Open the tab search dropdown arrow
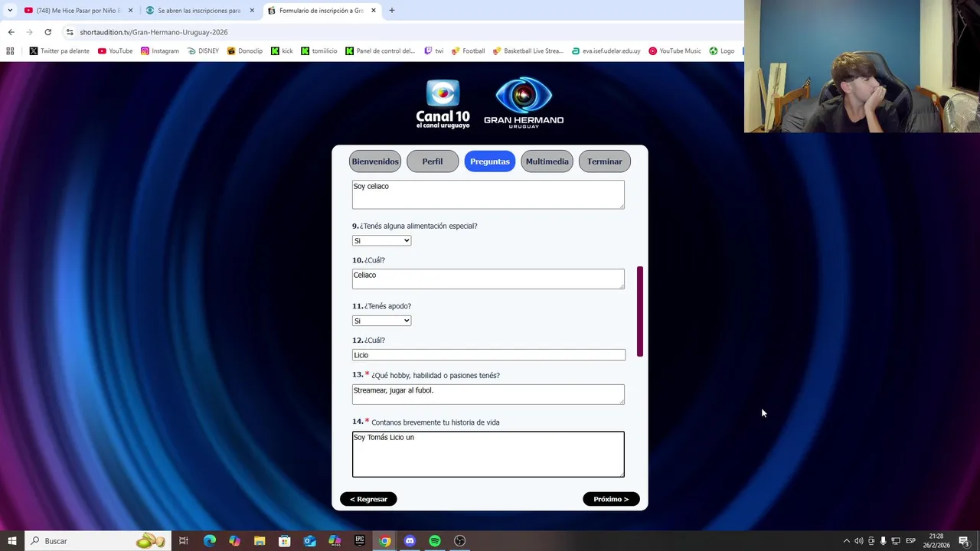 pos(9,10)
